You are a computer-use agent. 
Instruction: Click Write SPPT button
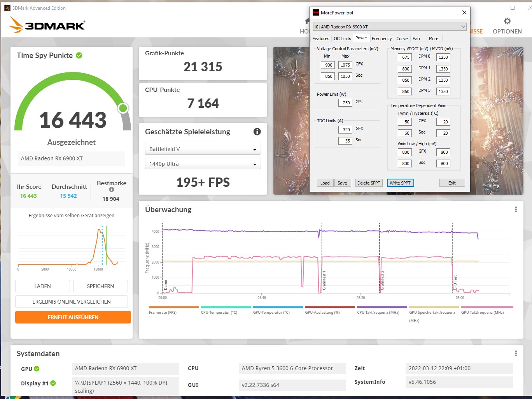pos(400,183)
